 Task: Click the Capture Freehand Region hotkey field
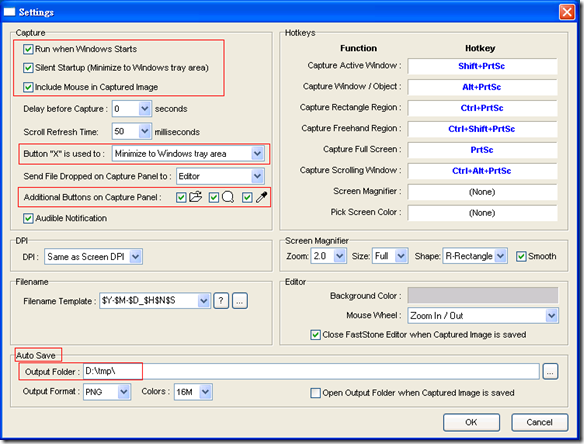482,129
